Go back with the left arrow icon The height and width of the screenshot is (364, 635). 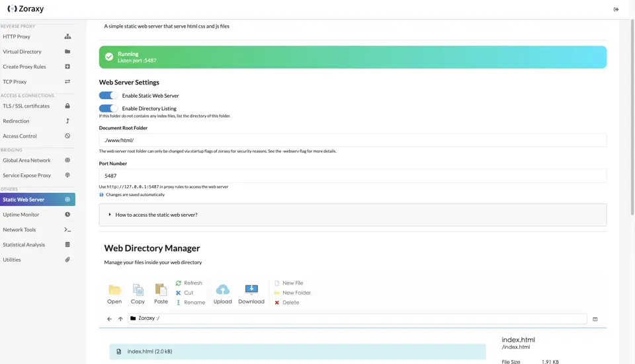click(x=109, y=318)
